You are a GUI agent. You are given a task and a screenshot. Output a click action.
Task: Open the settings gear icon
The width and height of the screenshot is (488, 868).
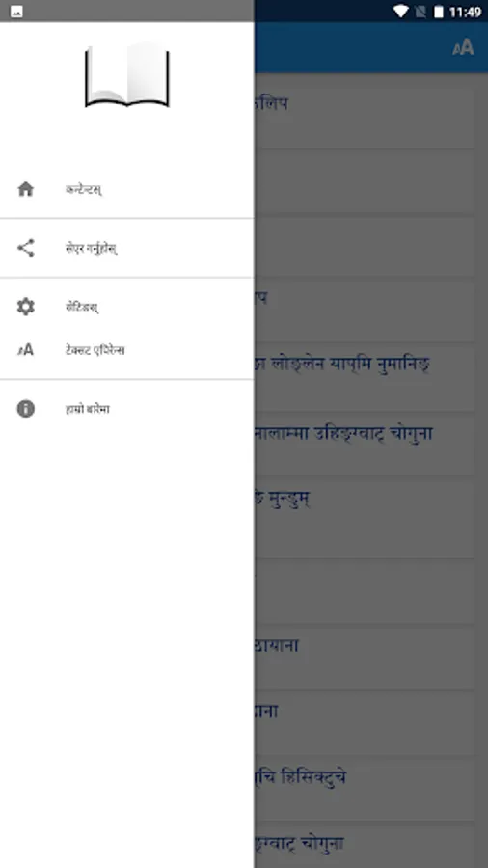[25, 307]
